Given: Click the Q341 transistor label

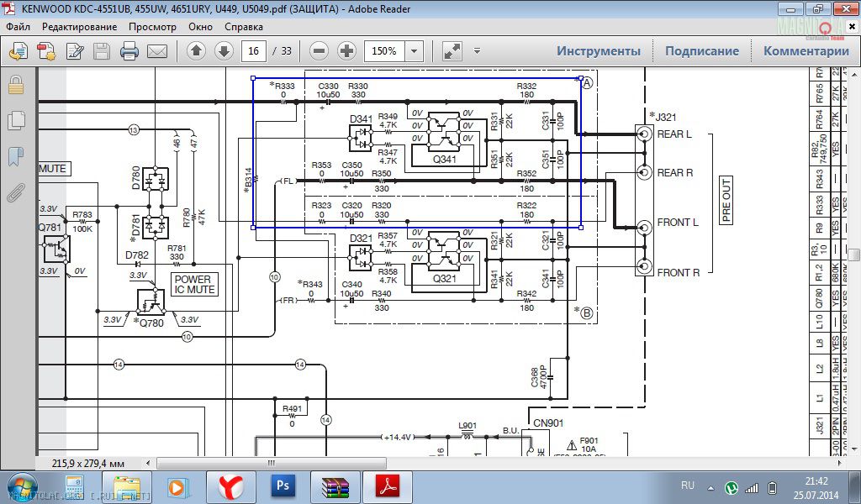Looking at the screenshot, I should point(444,160).
